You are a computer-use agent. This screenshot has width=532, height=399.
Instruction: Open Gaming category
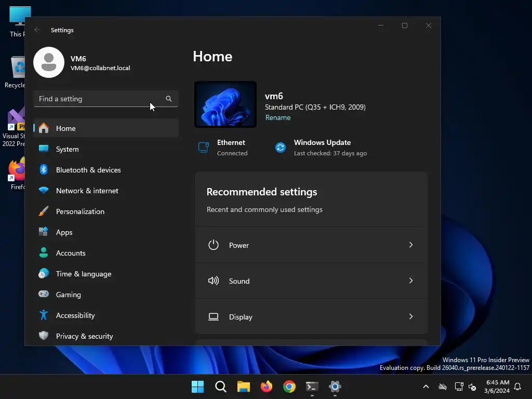(106, 294)
